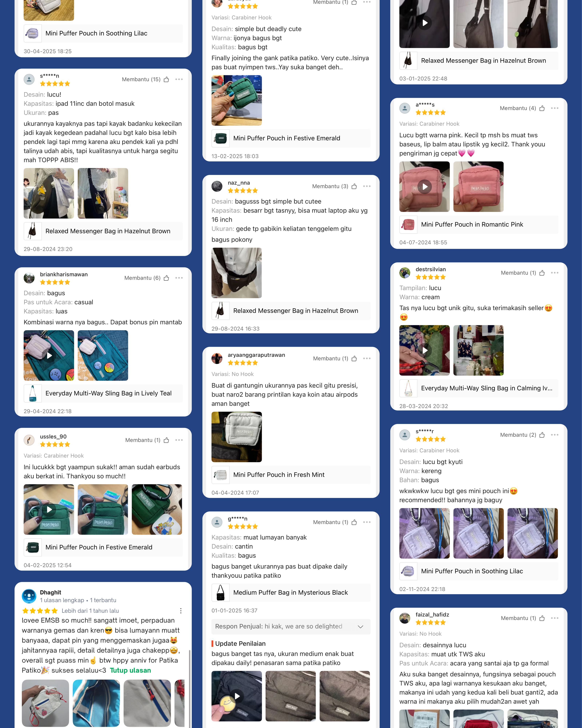Screen dimensions: 582x728
Task: View naz_nna's messenger bag photo
Action: point(236,273)
